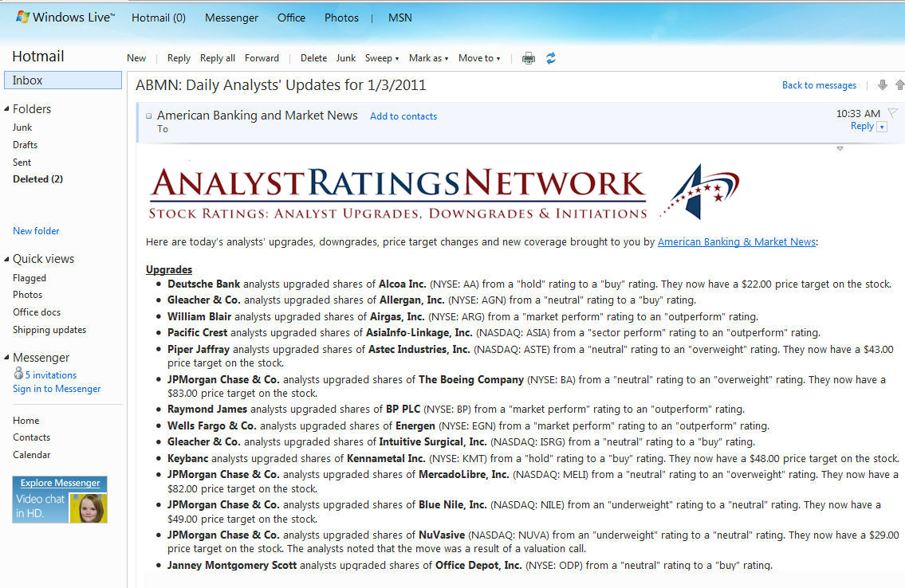Image resolution: width=905 pixels, height=588 pixels.
Task: Go to previous message with up arrow
Action: pyautogui.click(x=899, y=85)
